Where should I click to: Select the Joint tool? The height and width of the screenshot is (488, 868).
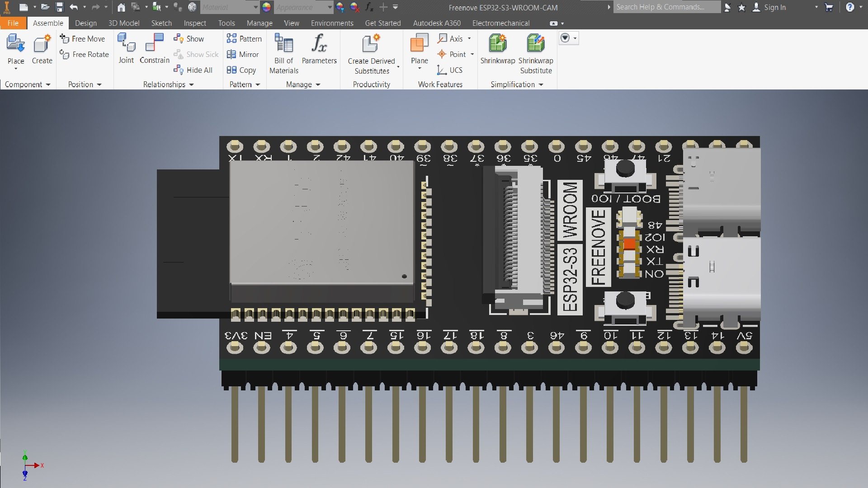(126, 49)
